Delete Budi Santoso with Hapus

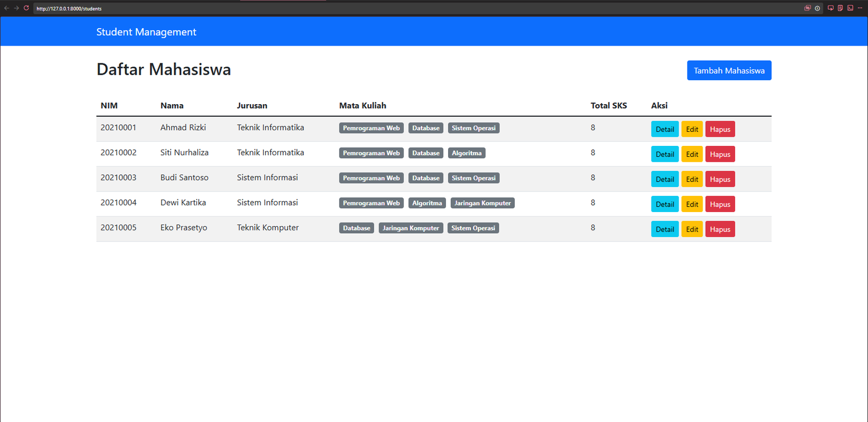point(720,179)
